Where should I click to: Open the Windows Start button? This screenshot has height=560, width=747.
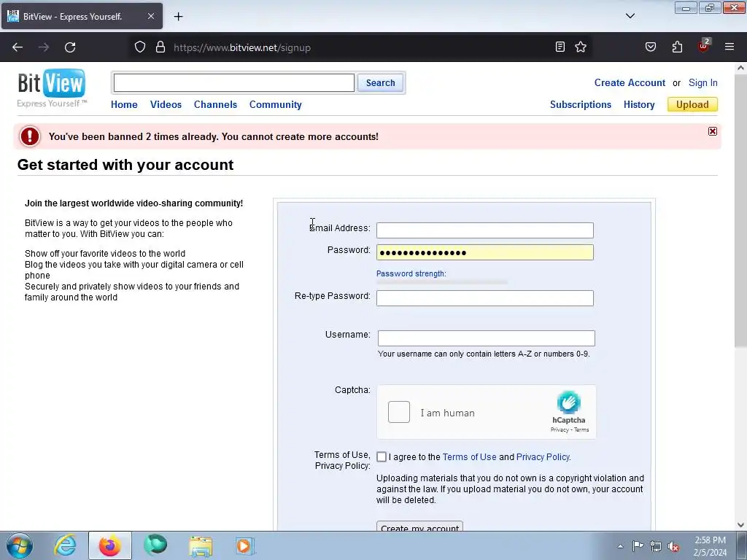(20, 545)
